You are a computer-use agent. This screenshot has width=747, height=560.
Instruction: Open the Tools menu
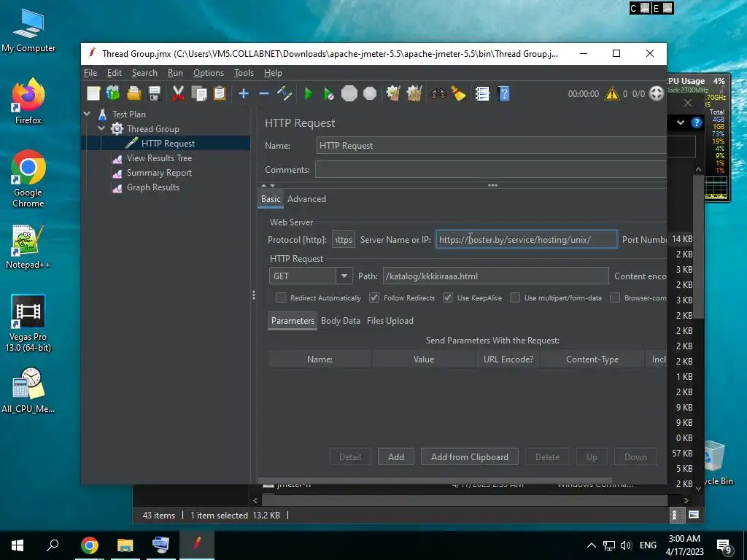click(x=244, y=73)
